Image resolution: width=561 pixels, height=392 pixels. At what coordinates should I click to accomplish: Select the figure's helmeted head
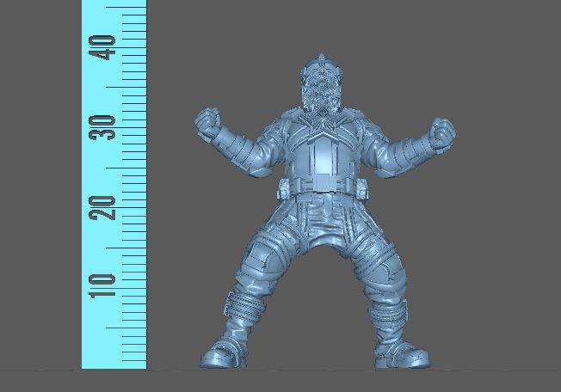(x=323, y=92)
